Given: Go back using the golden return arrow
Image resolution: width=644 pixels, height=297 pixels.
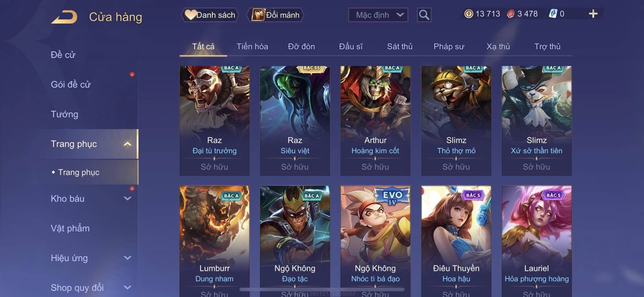Looking at the screenshot, I should point(64,17).
